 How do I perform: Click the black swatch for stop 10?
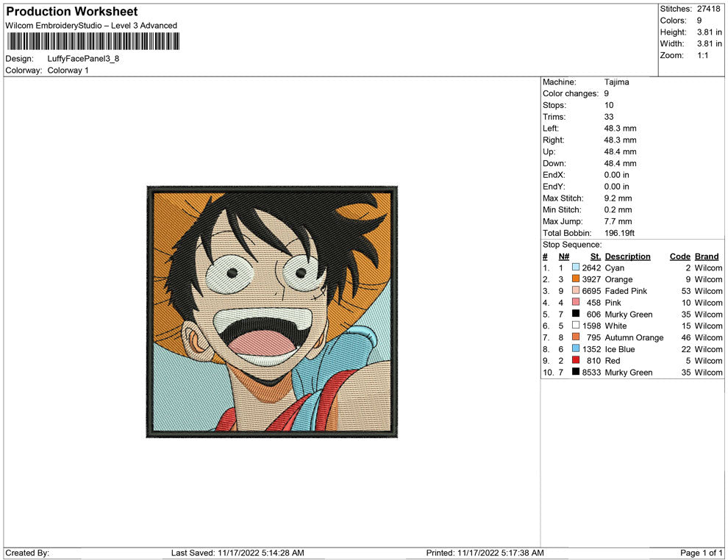point(576,372)
